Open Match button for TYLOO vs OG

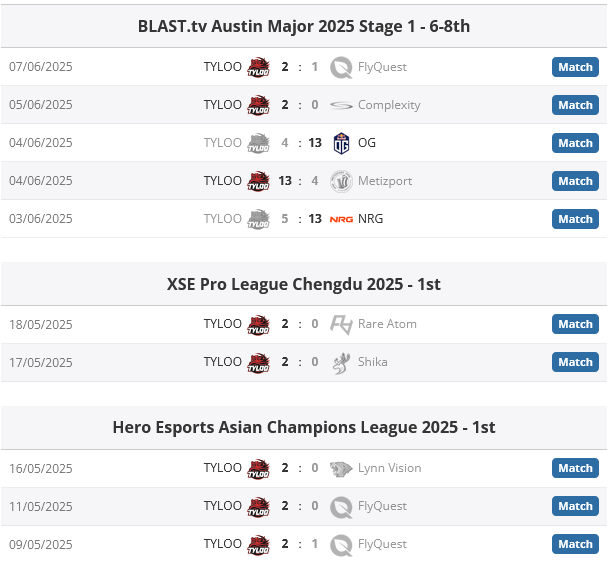575,143
